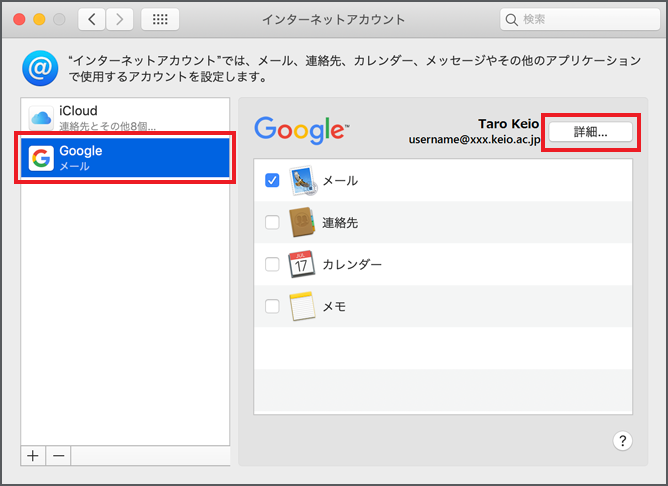Click the Mail stamp icon
This screenshot has width=668, height=486.
pos(303,181)
